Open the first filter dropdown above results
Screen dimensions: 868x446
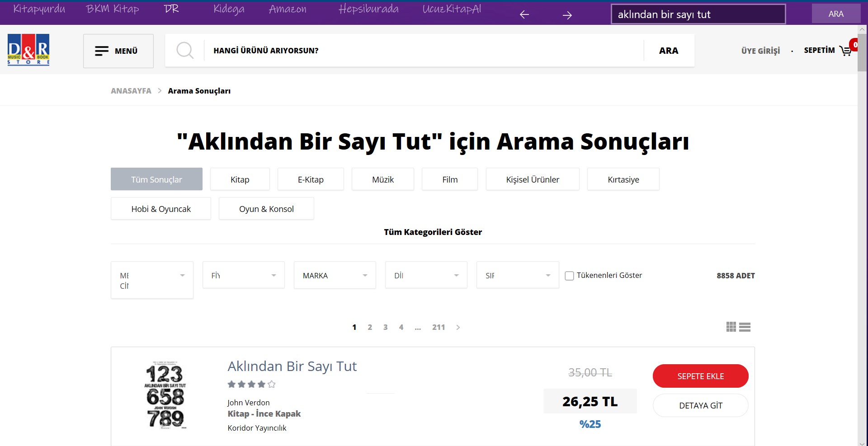click(x=152, y=280)
